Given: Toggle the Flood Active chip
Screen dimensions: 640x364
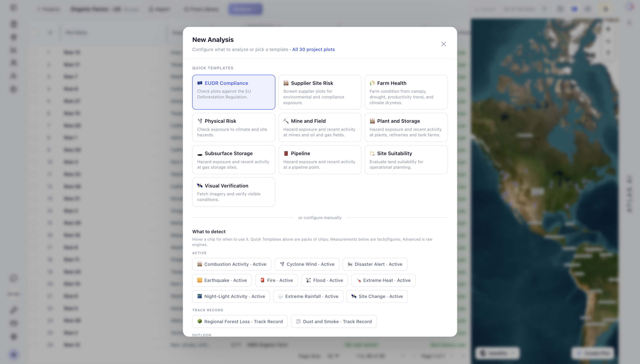Looking at the screenshot, I should click(x=324, y=280).
